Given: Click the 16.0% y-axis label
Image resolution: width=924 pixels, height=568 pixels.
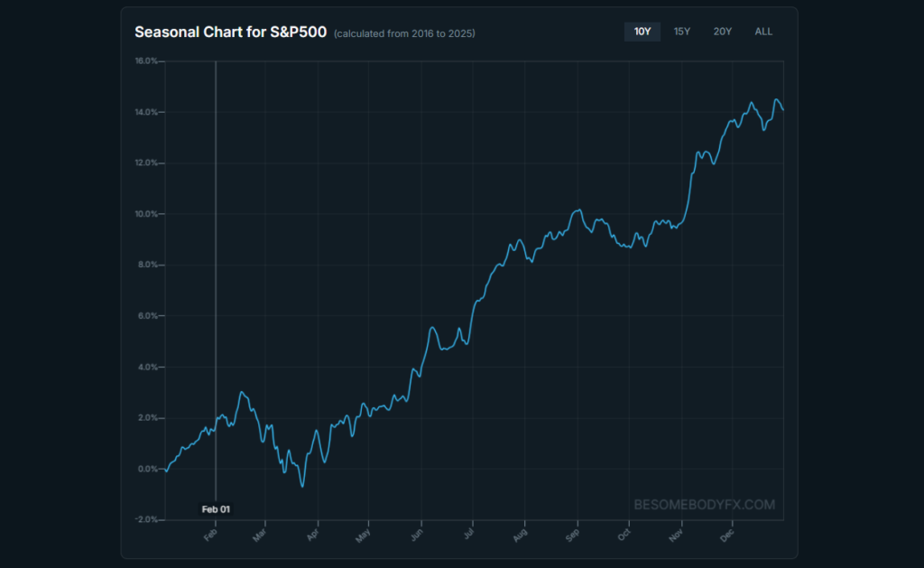Looking at the screenshot, I should (x=146, y=61).
